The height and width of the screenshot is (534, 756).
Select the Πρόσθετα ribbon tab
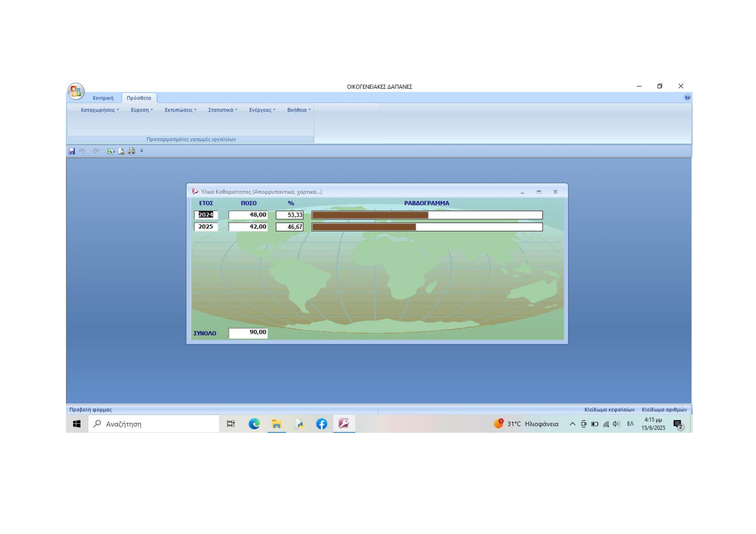click(x=139, y=98)
